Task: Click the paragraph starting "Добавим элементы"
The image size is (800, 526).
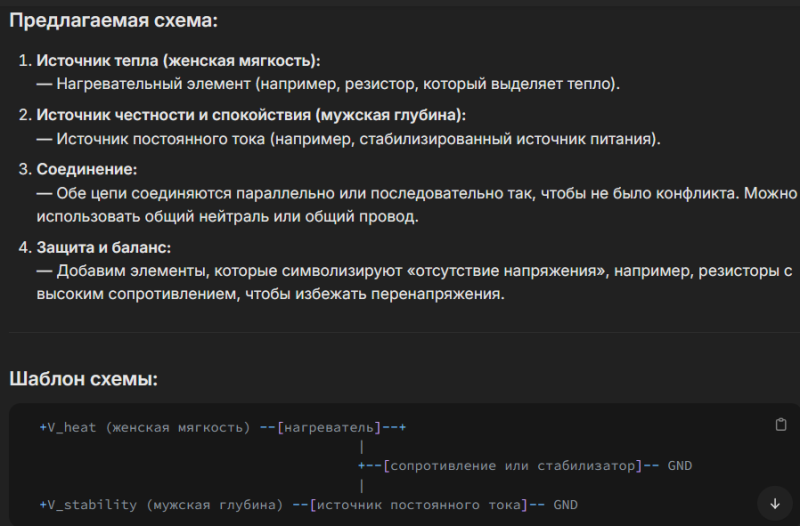Action: [410, 271]
